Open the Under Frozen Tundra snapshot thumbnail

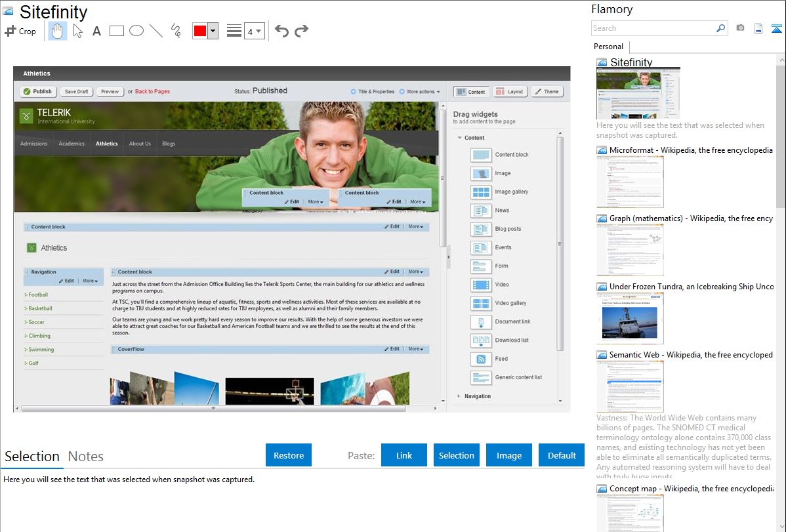[630, 318]
